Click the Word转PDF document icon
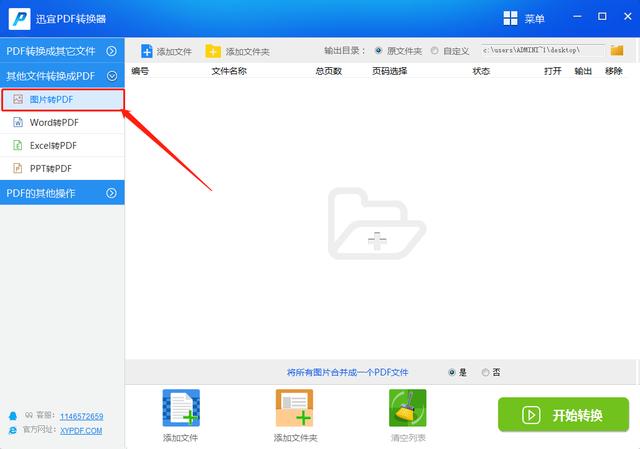Image resolution: width=640 pixels, height=449 pixels. point(18,122)
